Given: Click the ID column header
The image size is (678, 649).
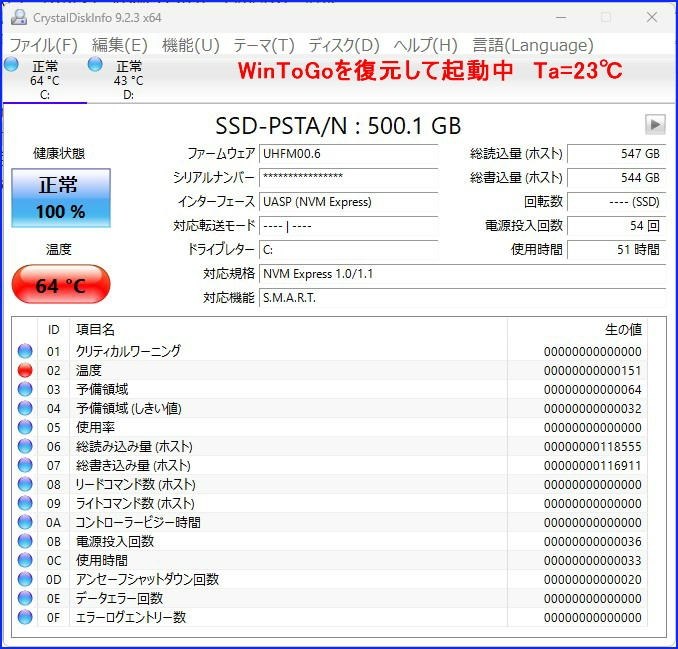Looking at the screenshot, I should click(x=54, y=330).
